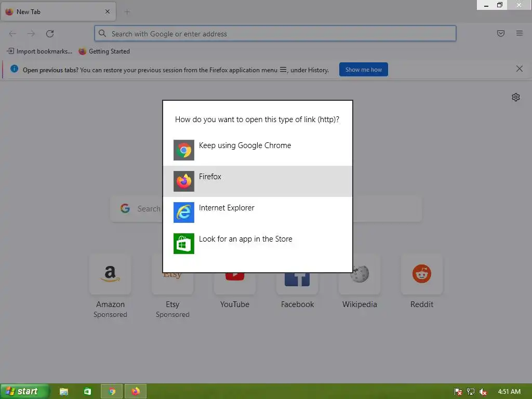Click the Firefox icon in dialog
Screen dimensions: 532x399
(x=184, y=181)
